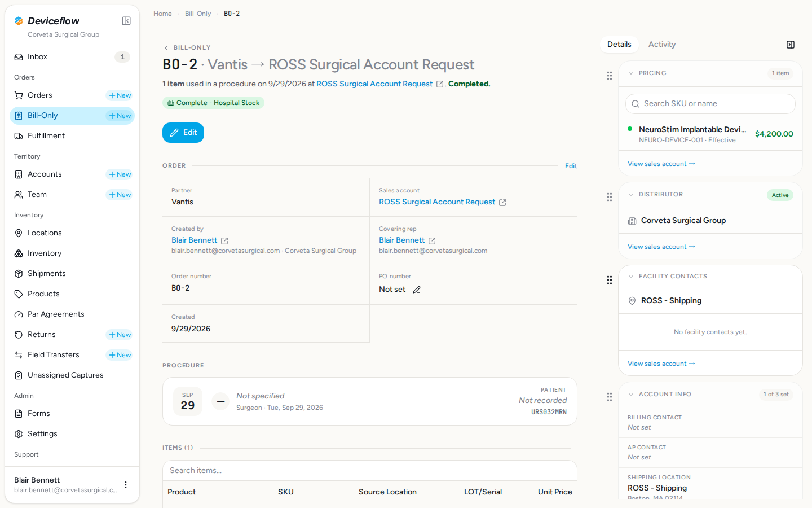This screenshot has width=812, height=508.
Task: Open the Par Agreements sidebar item
Action: tap(72, 314)
